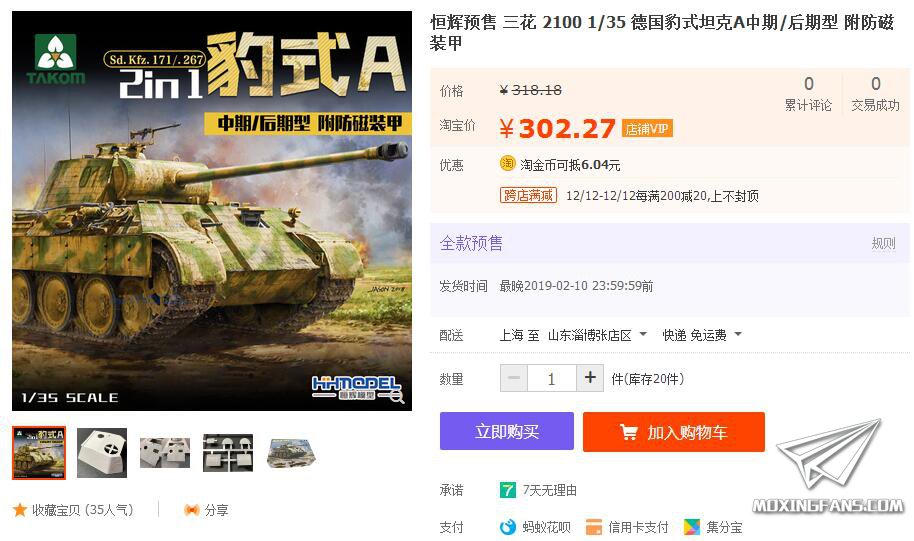Increase quantity with the plus button
This screenshot has width=914, height=541.
(x=590, y=378)
